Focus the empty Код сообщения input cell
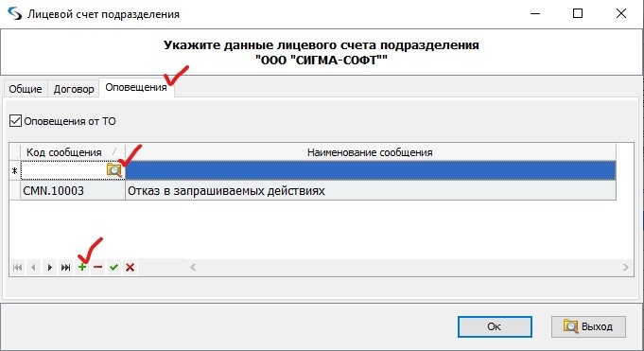Viewport: 644px width, 351px height. (63, 170)
